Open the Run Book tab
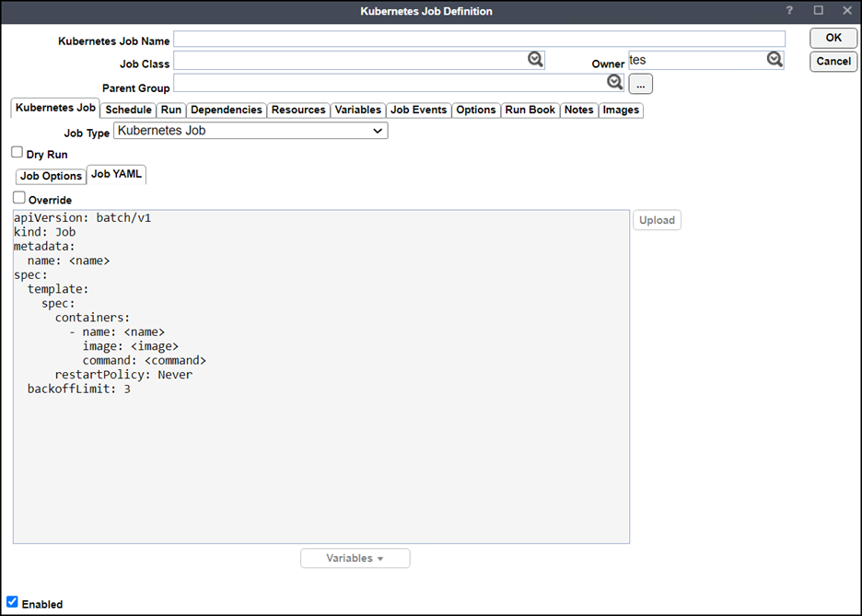862x616 pixels. pos(530,110)
